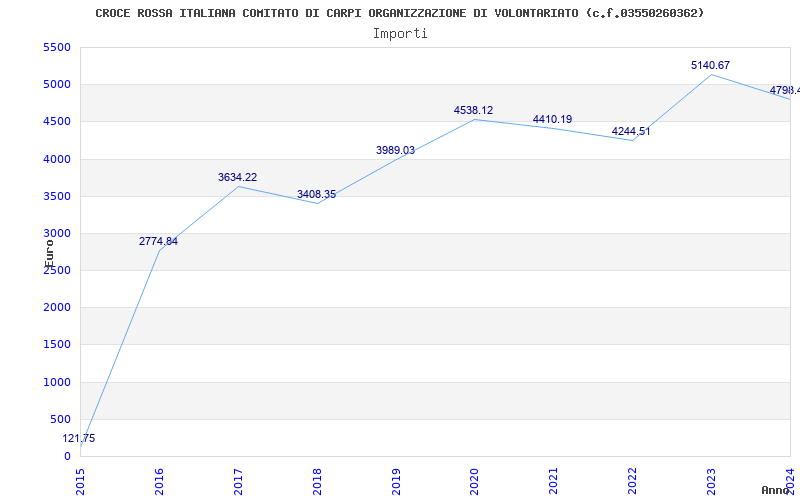Select the 2022 year label on x-axis

[x=633, y=481]
